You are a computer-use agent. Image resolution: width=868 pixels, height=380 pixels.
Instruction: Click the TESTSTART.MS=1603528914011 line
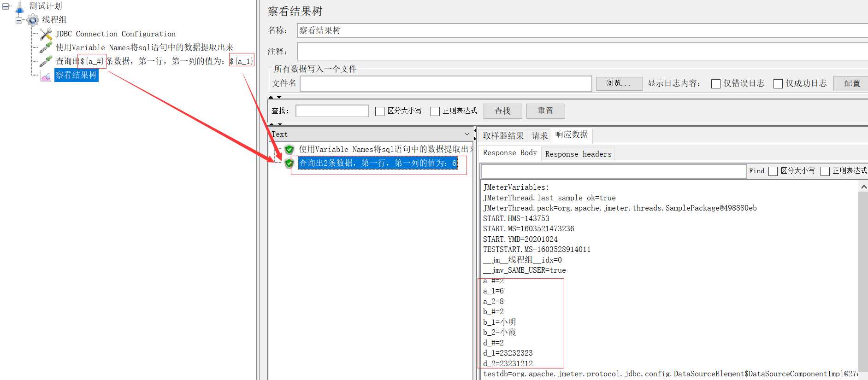(x=537, y=249)
